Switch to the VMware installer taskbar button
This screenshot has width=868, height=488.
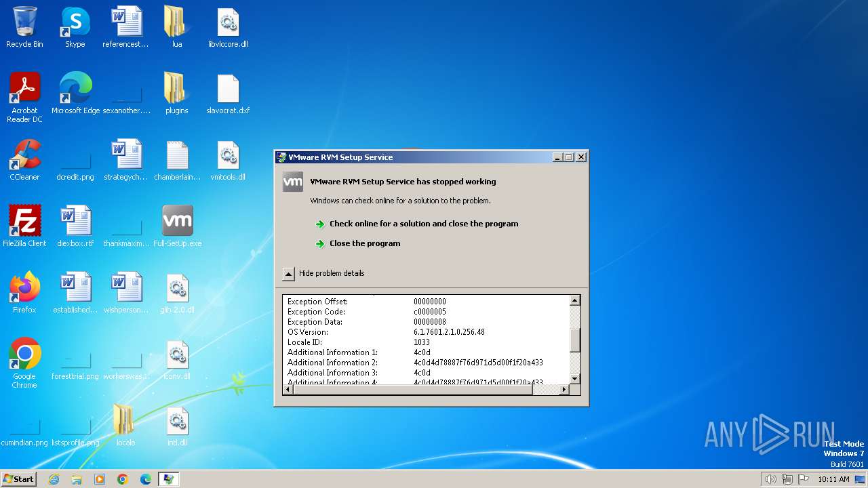(x=168, y=479)
